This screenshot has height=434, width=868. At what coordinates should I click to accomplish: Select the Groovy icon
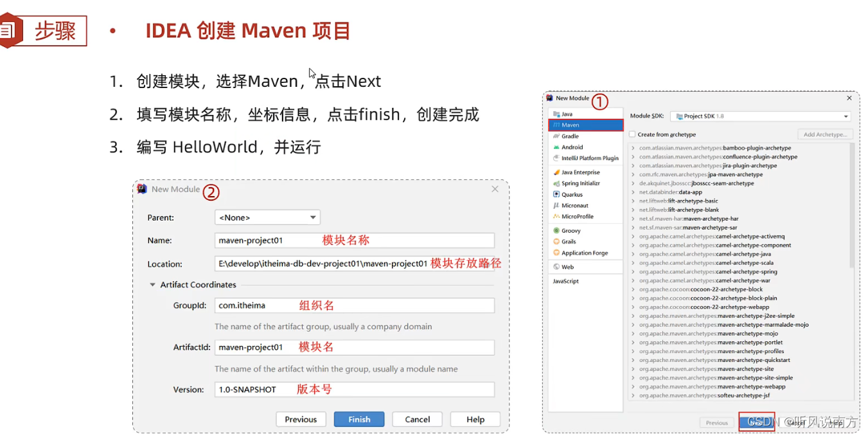(556, 230)
